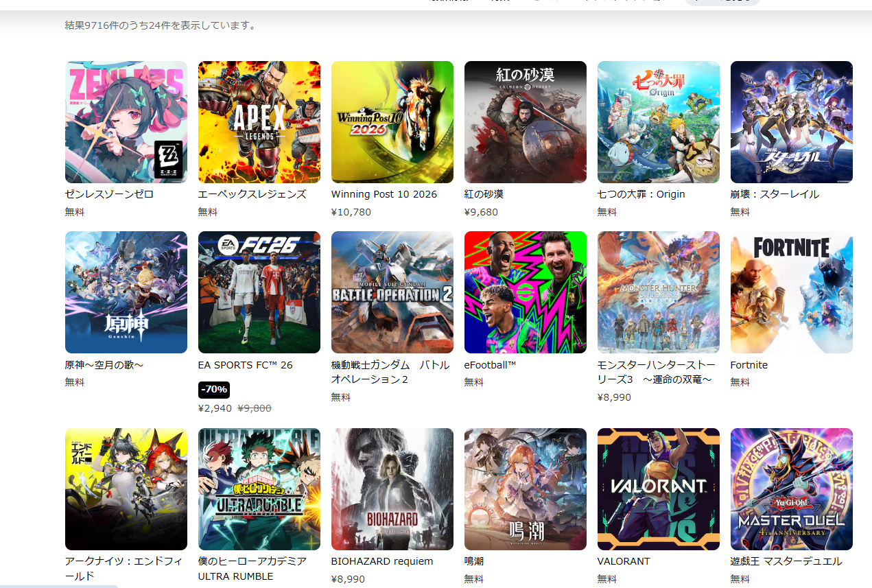Click the 僕のヒーローアカデミア ULTRA RUMBLE title
This screenshot has width=872, height=588.
coord(252,568)
